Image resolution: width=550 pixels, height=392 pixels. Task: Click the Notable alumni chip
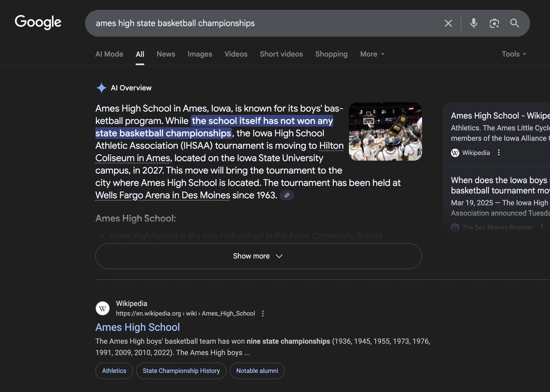pos(257,371)
